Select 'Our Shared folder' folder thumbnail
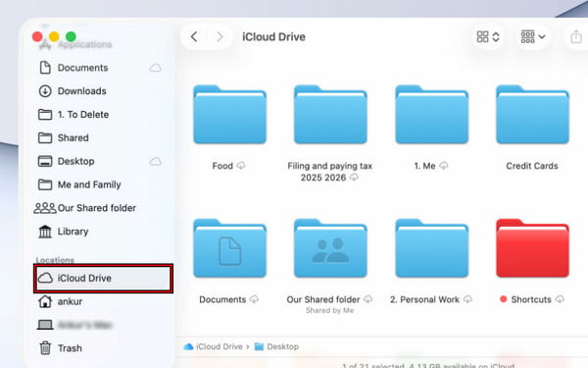 coord(330,248)
